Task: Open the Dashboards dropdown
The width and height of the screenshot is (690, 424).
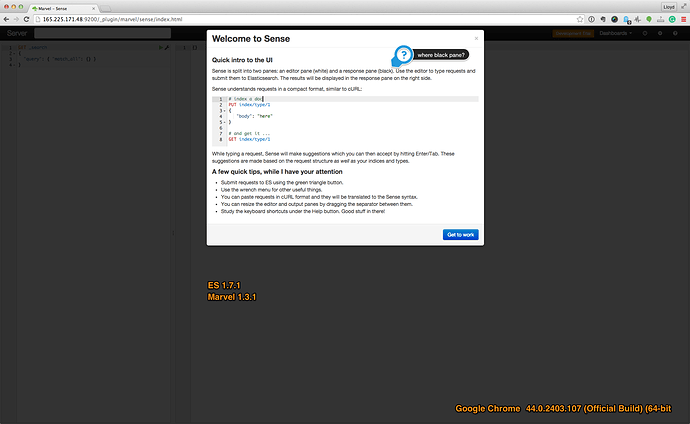Action: click(x=616, y=33)
